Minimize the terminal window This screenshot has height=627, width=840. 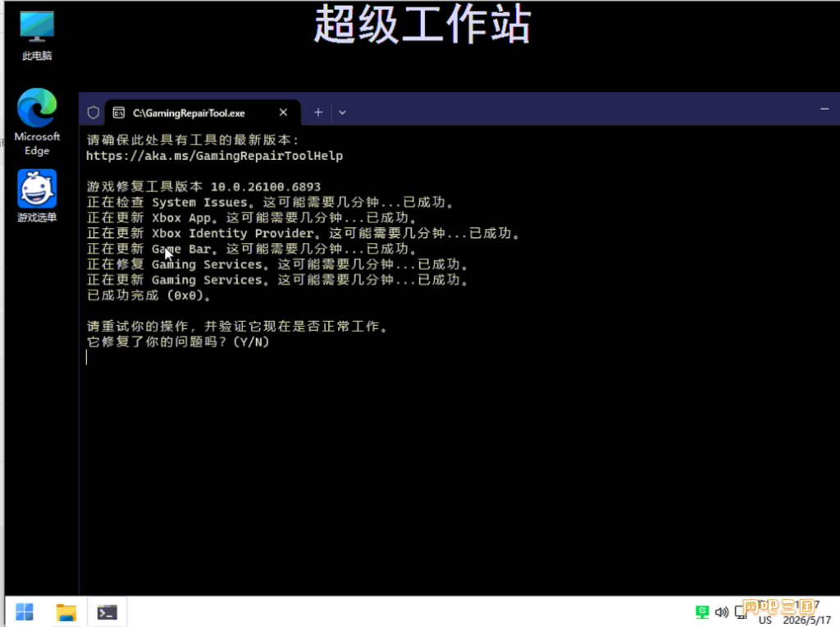click(x=824, y=109)
